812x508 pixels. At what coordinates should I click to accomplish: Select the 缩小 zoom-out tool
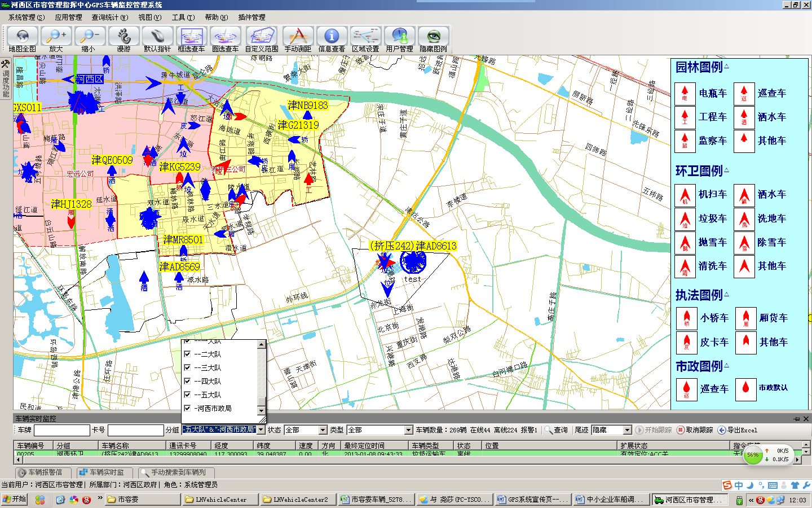click(x=90, y=37)
